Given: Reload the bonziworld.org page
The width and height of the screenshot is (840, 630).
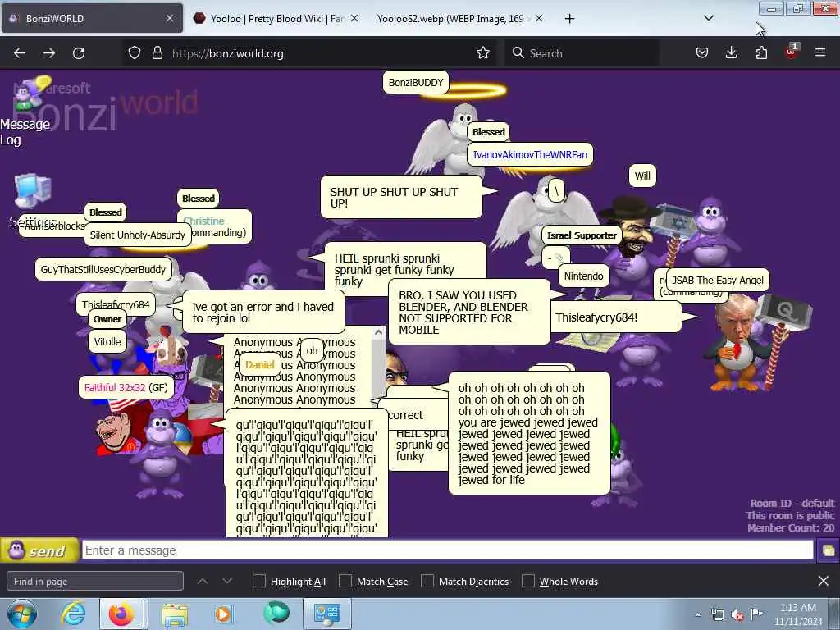Looking at the screenshot, I should point(79,53).
